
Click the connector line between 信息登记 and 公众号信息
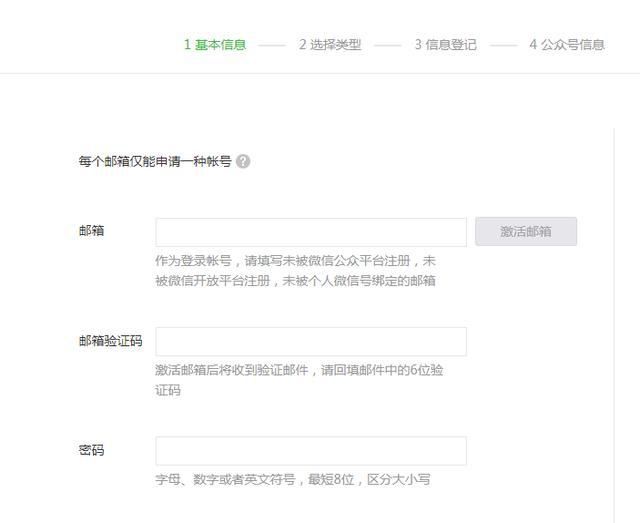[504, 45]
